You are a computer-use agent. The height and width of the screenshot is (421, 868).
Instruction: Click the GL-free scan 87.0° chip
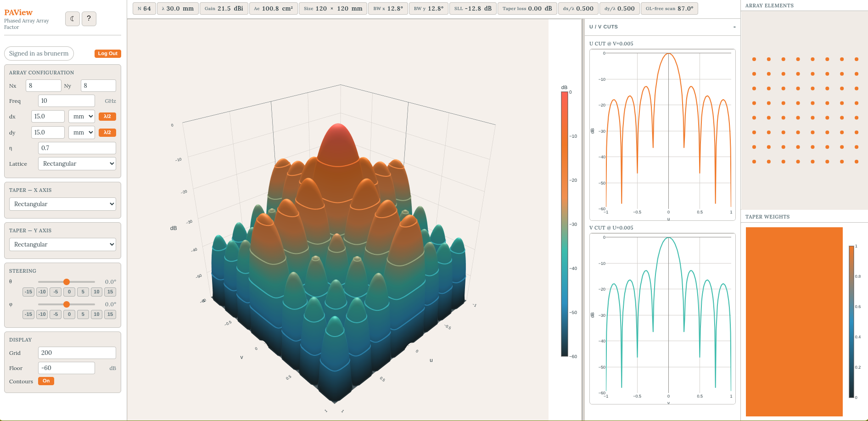click(x=669, y=9)
